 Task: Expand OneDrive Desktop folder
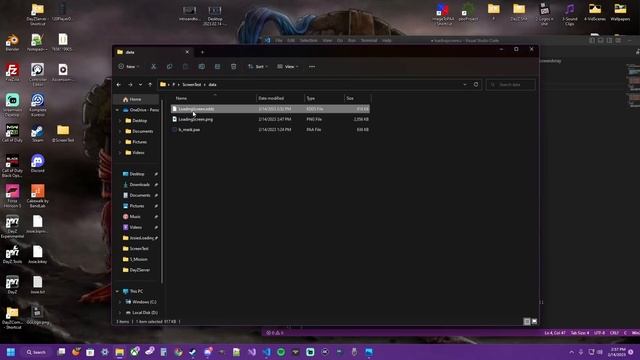[120, 121]
